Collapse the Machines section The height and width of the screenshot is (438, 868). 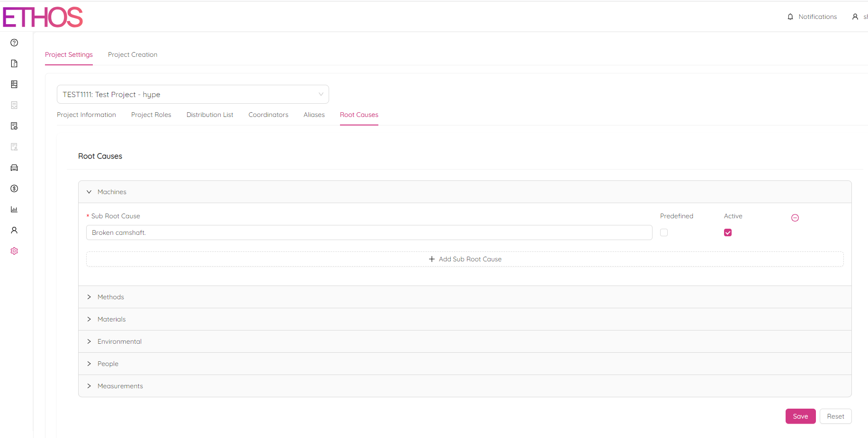(x=89, y=192)
